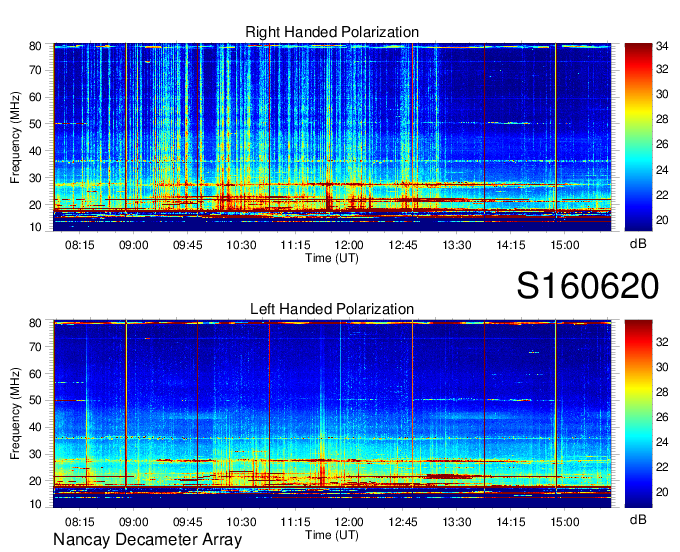Click the 50 MHz tick label on top plot
Screen dimensions: 680x552
[x=35, y=124]
